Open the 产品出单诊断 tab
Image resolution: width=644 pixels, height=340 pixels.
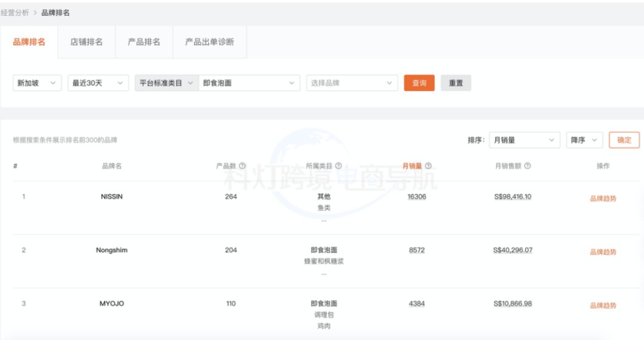210,42
